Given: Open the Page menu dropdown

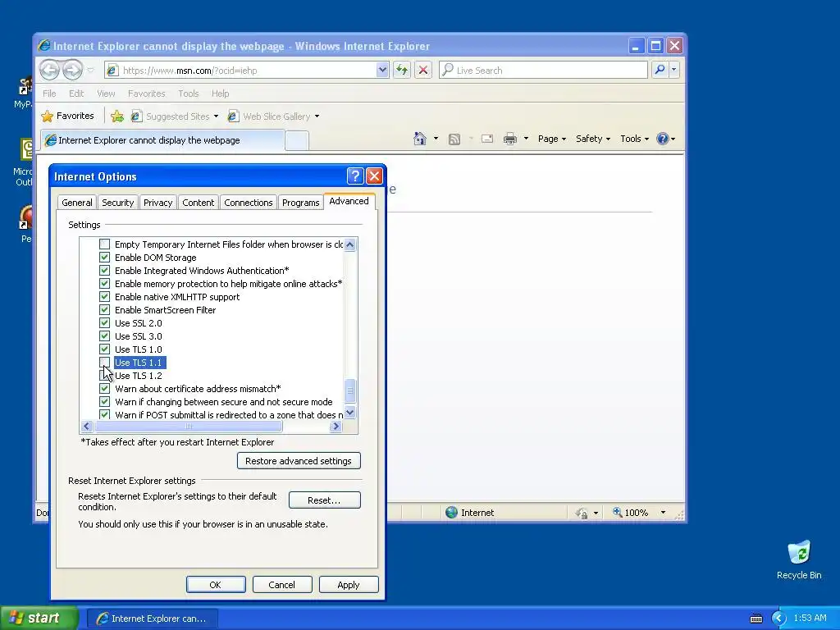Looking at the screenshot, I should pyautogui.click(x=552, y=139).
